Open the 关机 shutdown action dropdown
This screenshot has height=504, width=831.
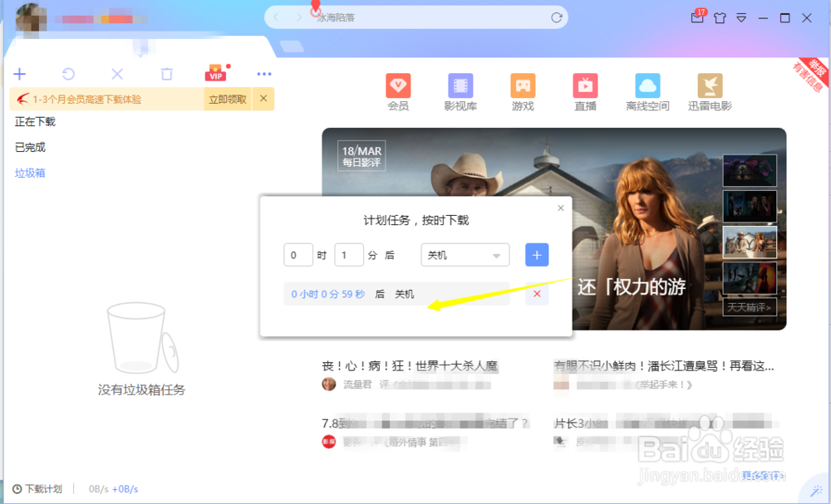465,255
